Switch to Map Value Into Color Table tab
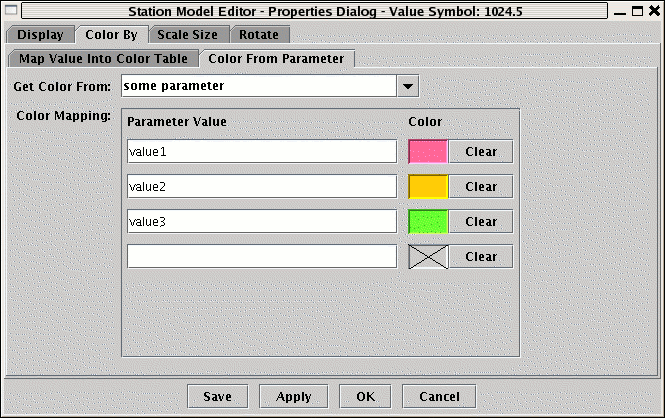This screenshot has width=665, height=418. (x=102, y=58)
